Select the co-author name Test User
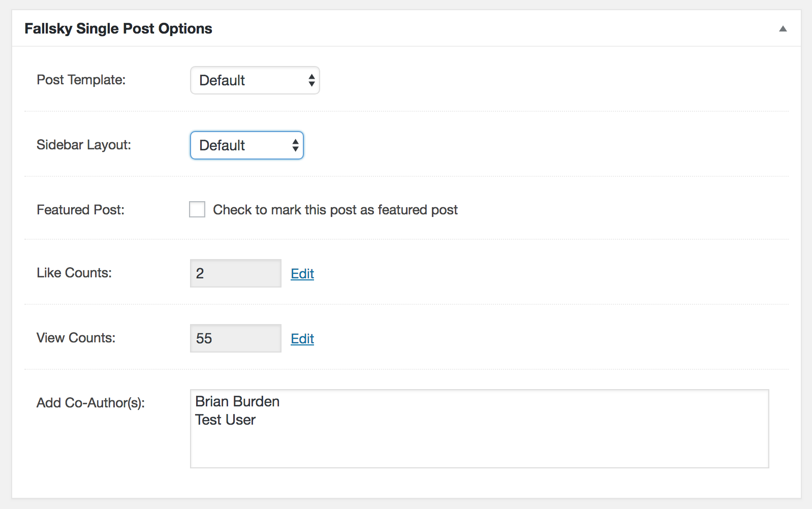This screenshot has width=812, height=509. tap(225, 420)
